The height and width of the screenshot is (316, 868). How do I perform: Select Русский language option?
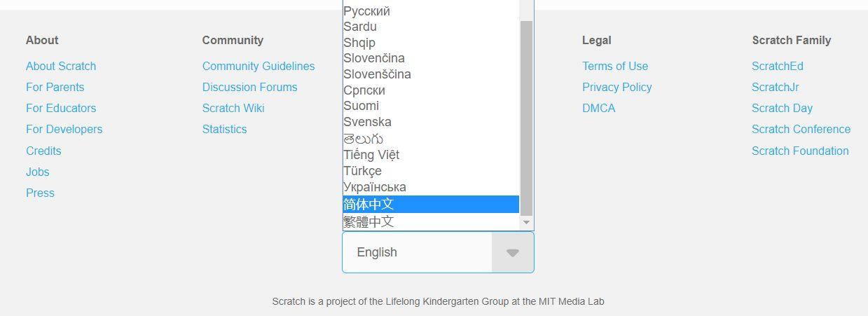click(366, 11)
